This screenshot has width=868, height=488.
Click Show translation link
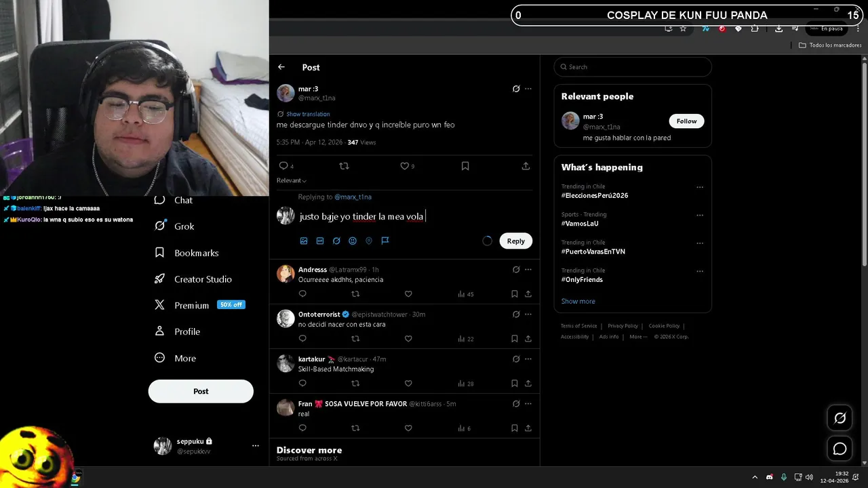click(308, 114)
